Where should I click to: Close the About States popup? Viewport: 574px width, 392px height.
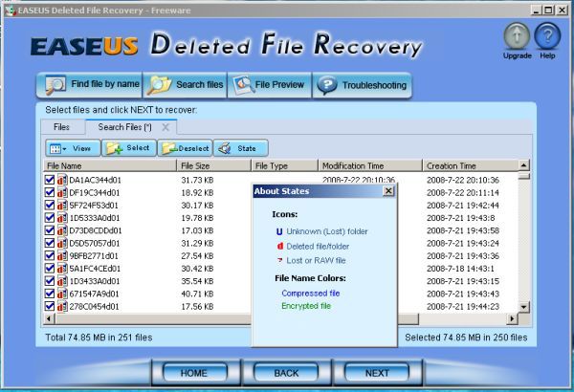tap(388, 190)
